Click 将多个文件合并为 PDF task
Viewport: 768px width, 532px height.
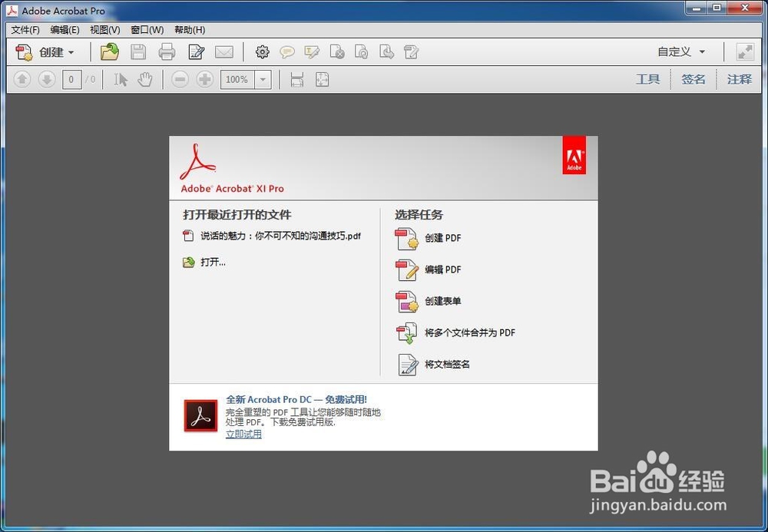[x=455, y=333]
